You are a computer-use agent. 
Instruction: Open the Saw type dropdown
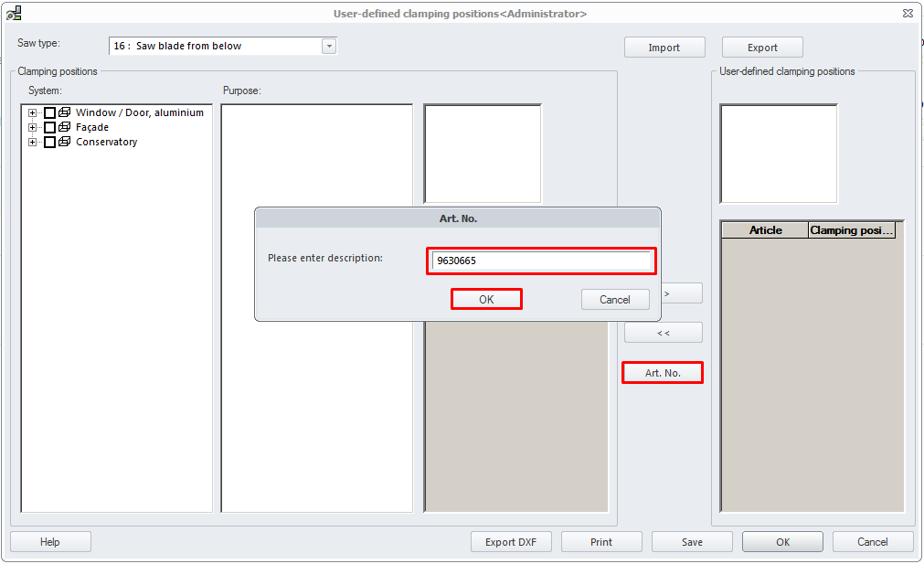[x=329, y=47]
